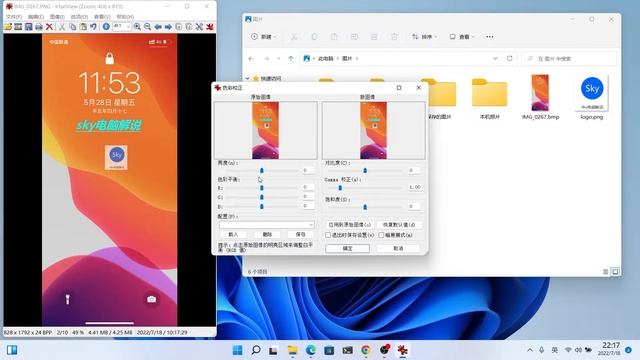Click the R color balance slider
The height and width of the screenshot is (360, 640).
[262, 188]
